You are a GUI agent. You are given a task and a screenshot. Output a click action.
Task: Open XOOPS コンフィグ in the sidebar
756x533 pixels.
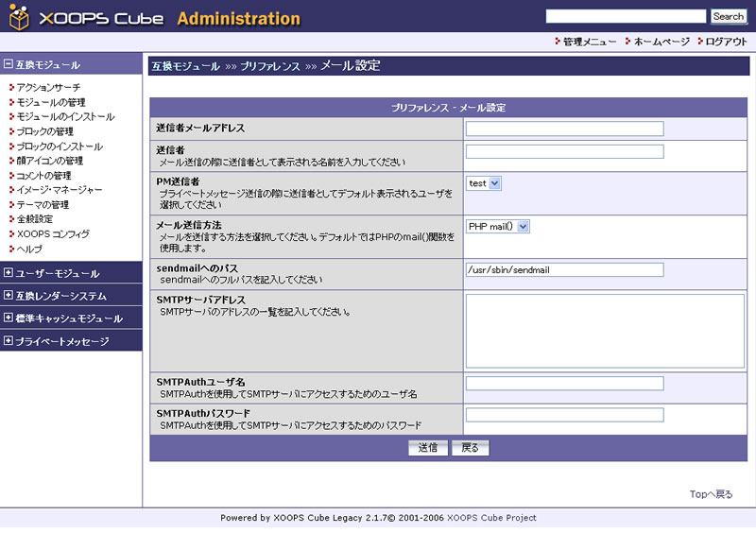pyautogui.click(x=53, y=234)
